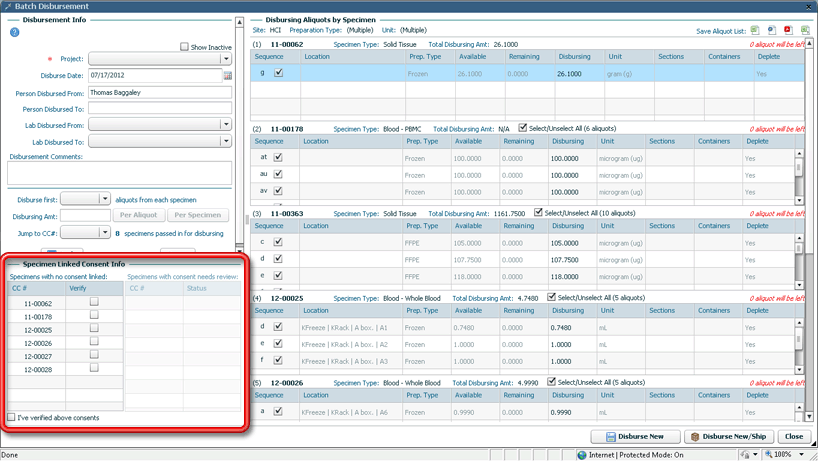Uncheck sequence g aliquot of 11-00062
This screenshot has width=818, height=461.
(x=279, y=73)
